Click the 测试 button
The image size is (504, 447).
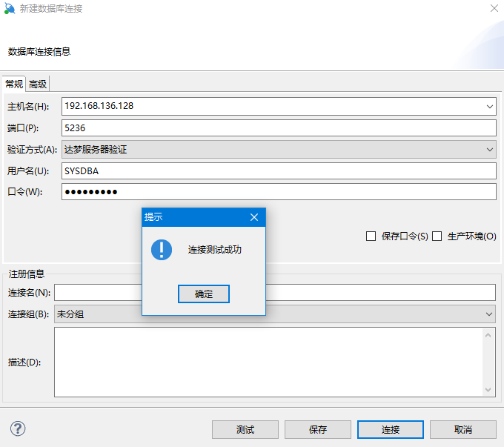tap(245, 430)
